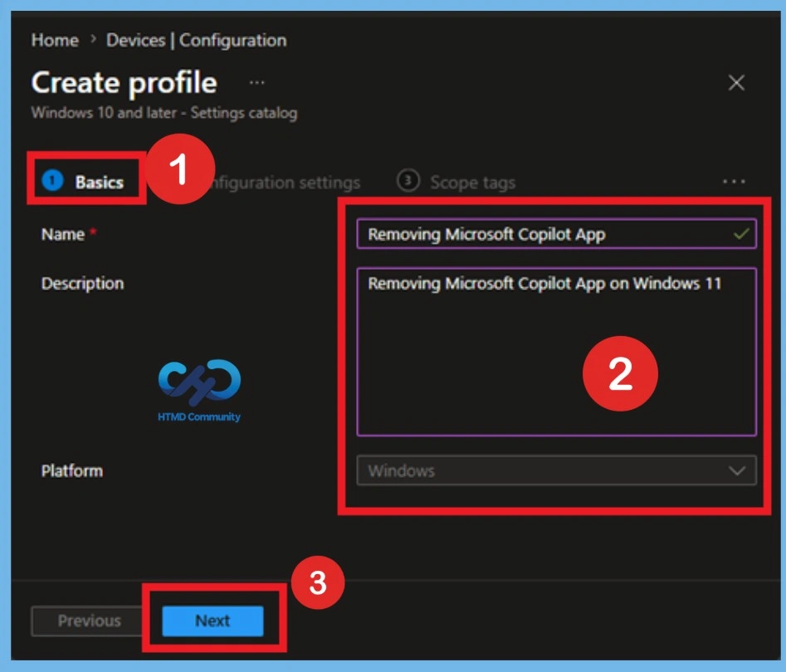Click the Platform label
The width and height of the screenshot is (786, 672).
click(72, 471)
